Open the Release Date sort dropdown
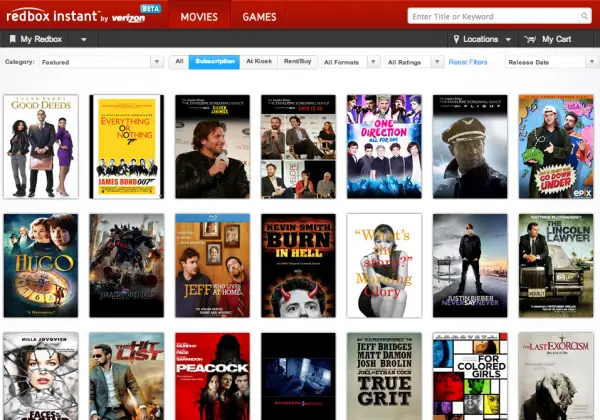Screen dimensions: 600x420 click(x=550, y=62)
